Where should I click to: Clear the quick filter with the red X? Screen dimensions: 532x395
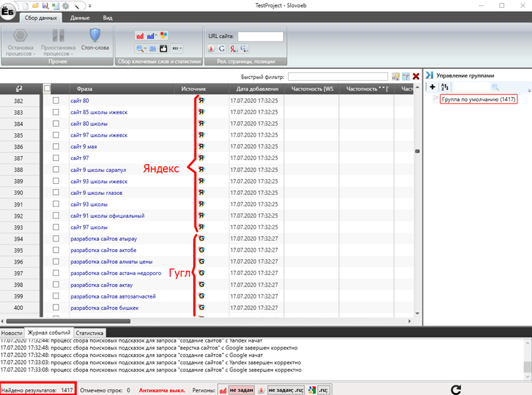[416, 77]
